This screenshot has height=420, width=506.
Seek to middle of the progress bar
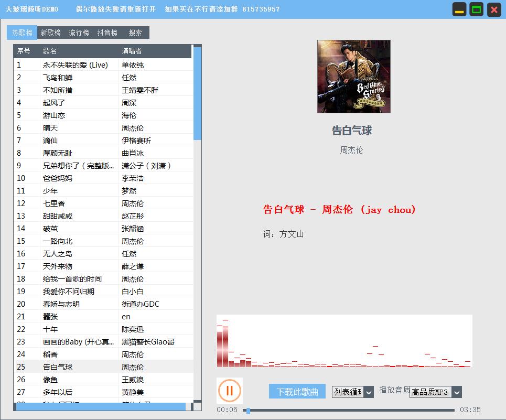pyautogui.click(x=349, y=411)
